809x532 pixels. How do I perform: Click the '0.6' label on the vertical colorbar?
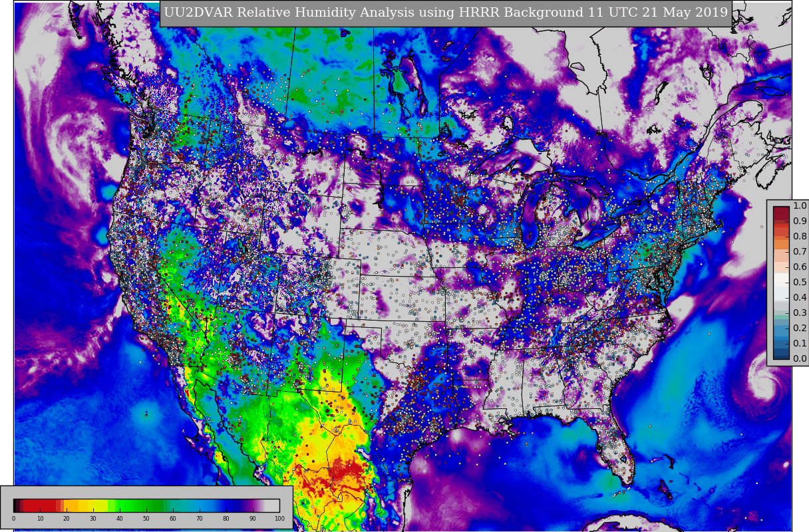point(800,267)
